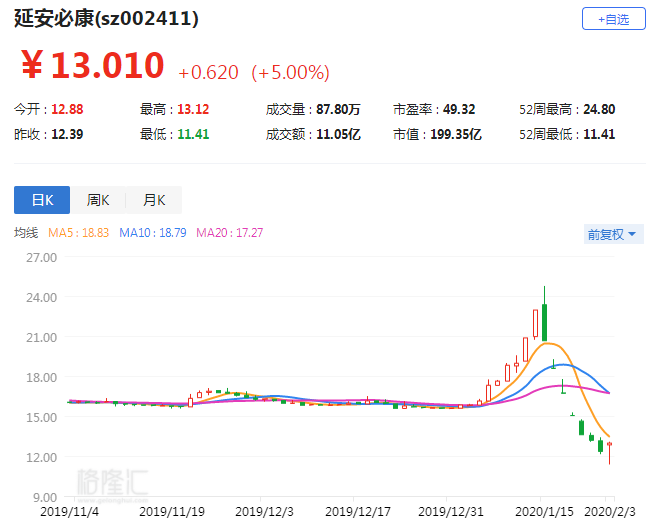Switch to 周K weekly chart tab

click(98, 200)
